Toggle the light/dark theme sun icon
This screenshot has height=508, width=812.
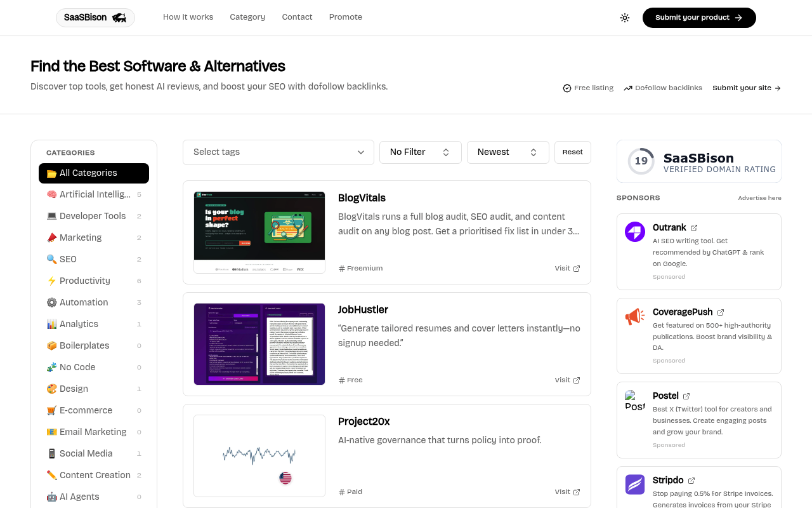point(625,18)
